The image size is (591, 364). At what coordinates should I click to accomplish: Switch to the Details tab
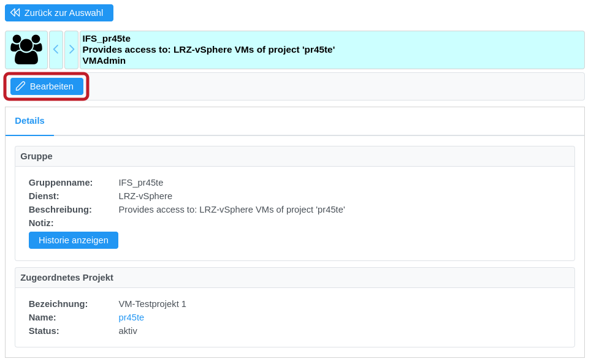(30, 121)
